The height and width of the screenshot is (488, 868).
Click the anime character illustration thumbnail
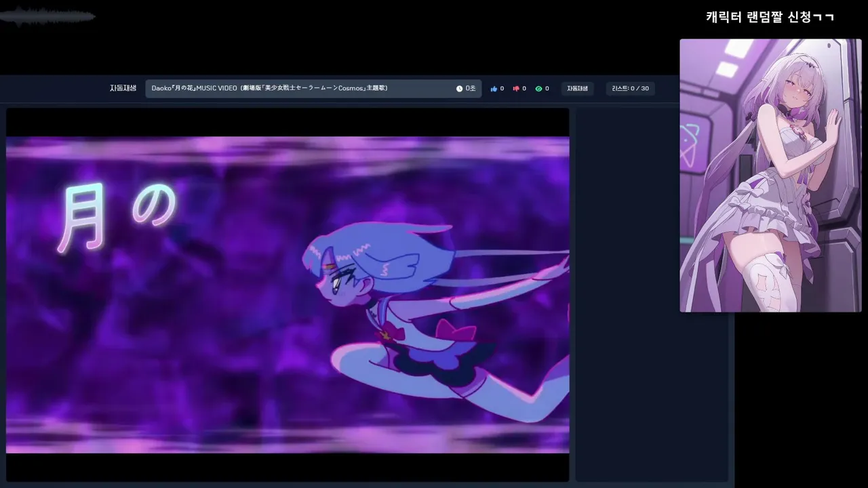click(770, 176)
